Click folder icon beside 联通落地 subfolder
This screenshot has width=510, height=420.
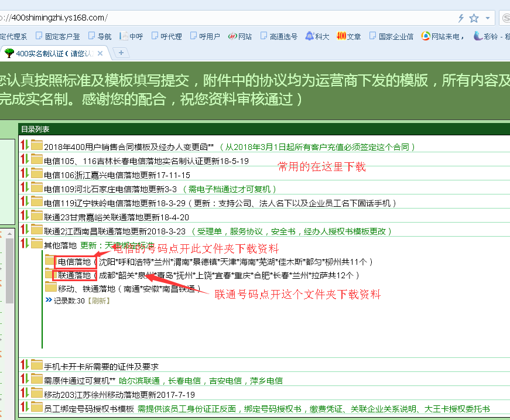click(51, 274)
